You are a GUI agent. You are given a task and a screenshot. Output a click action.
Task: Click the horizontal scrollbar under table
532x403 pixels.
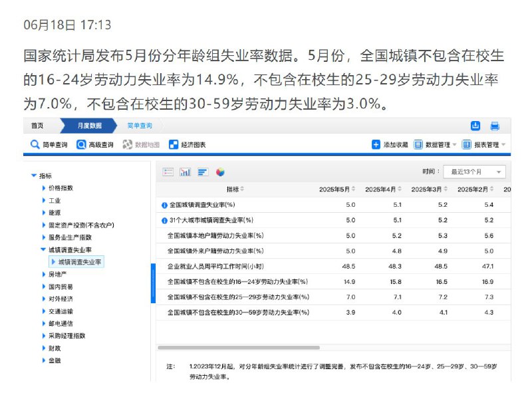pyautogui.click(x=239, y=348)
